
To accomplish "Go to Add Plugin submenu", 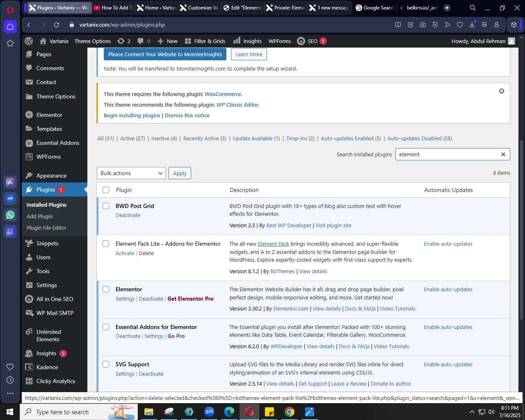I will 39,216.
